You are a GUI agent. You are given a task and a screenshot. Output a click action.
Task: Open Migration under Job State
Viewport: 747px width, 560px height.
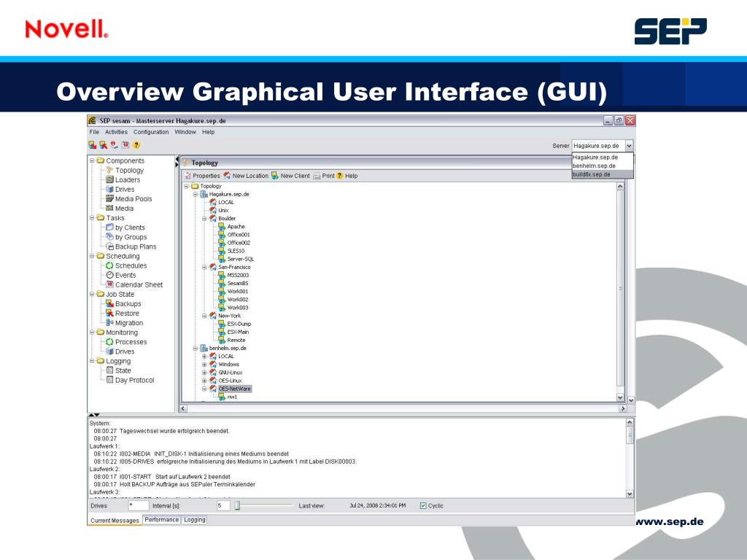click(x=128, y=323)
